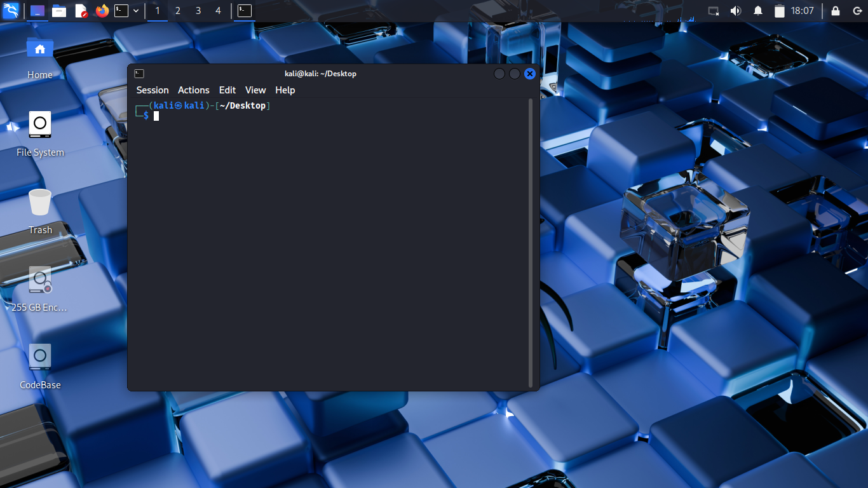The width and height of the screenshot is (868, 488).
Task: Open the notifications bell
Action: (x=758, y=11)
